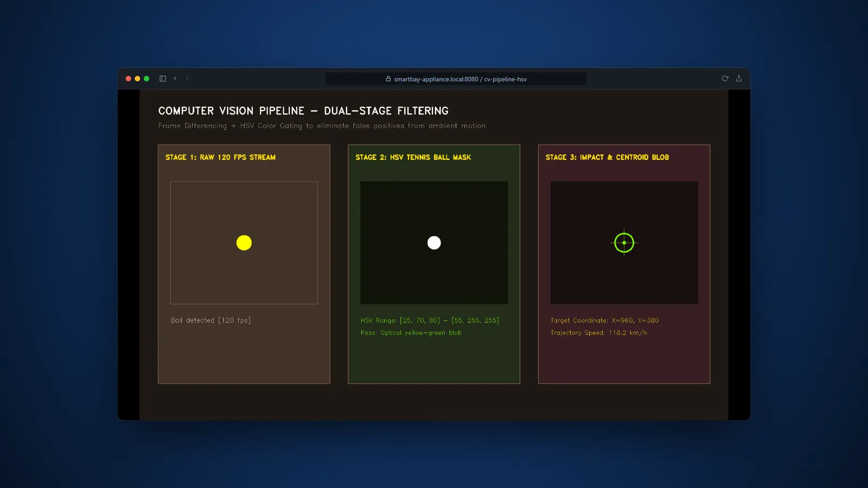Viewport: 868px width, 488px height.
Task: Click the Computer Vision Pipeline page title
Action: (303, 111)
